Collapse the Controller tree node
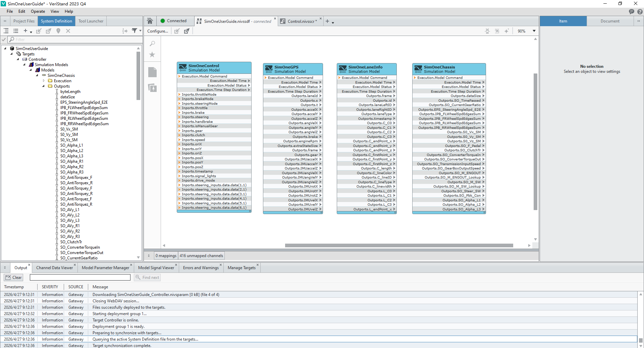 pyautogui.click(x=18, y=59)
